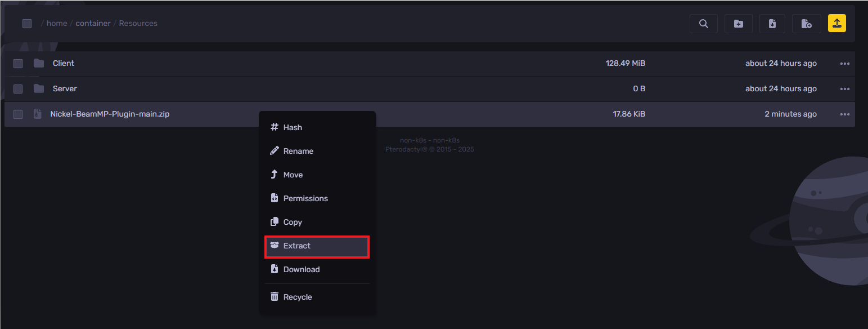
Task: Open the file search magnifier button
Action: [x=703, y=24]
